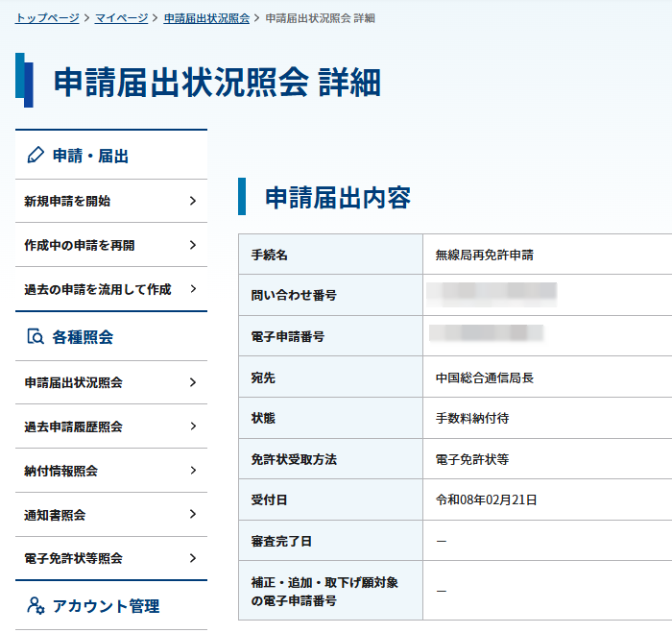Click the user gear icon beside アカウント管理

point(36,606)
